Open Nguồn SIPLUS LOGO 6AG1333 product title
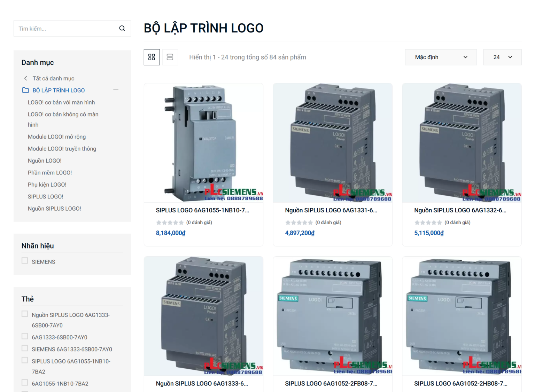Viewport: 535px width, 392px height. pyautogui.click(x=202, y=383)
